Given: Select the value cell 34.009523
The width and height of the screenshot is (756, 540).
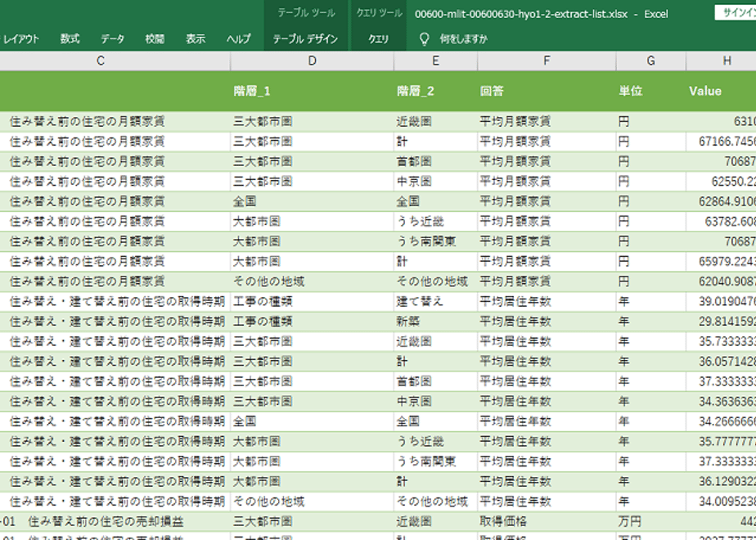Looking at the screenshot, I should (722, 502).
